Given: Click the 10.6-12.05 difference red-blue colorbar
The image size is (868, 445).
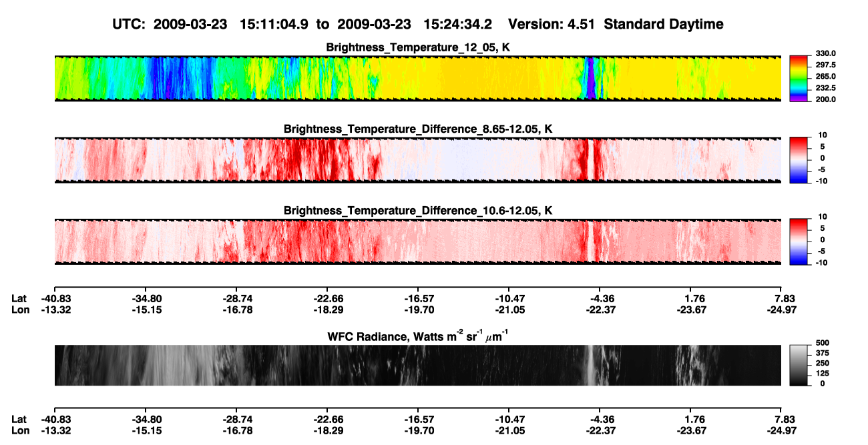Looking at the screenshot, I should click(x=797, y=241).
